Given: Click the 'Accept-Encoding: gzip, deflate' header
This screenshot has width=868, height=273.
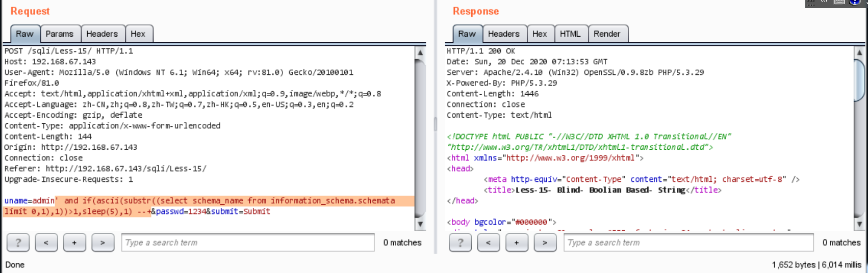Looking at the screenshot, I should pyautogui.click(x=73, y=115).
